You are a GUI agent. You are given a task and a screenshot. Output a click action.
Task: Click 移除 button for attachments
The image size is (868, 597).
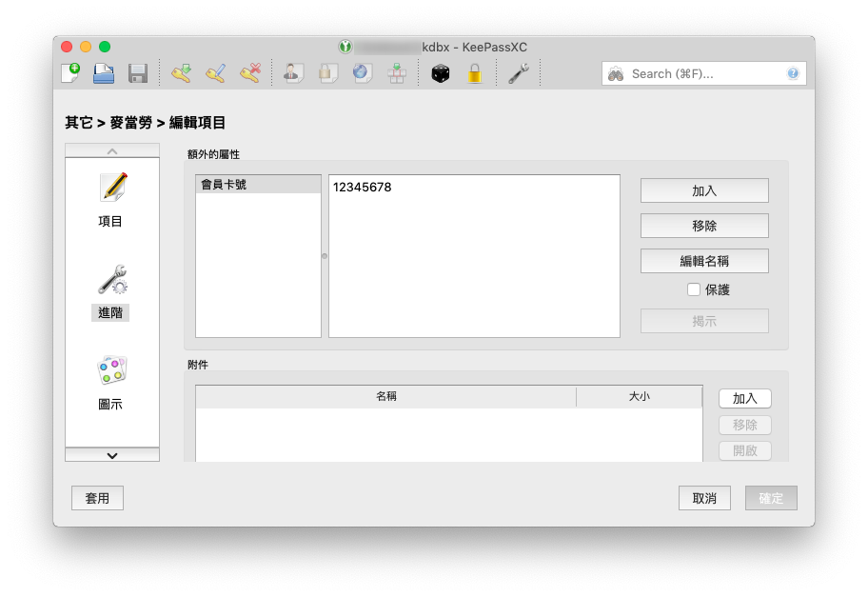(744, 425)
